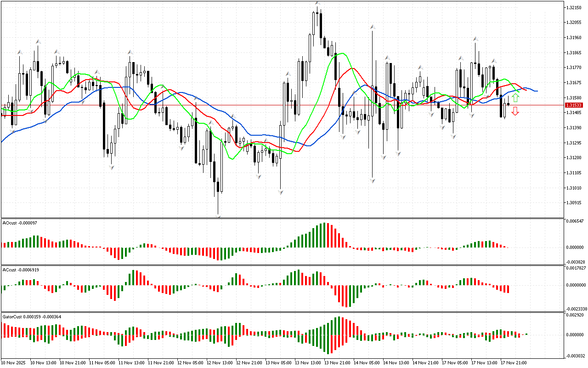Click the up fractal above the 14 Nov long wick

[373, 28]
